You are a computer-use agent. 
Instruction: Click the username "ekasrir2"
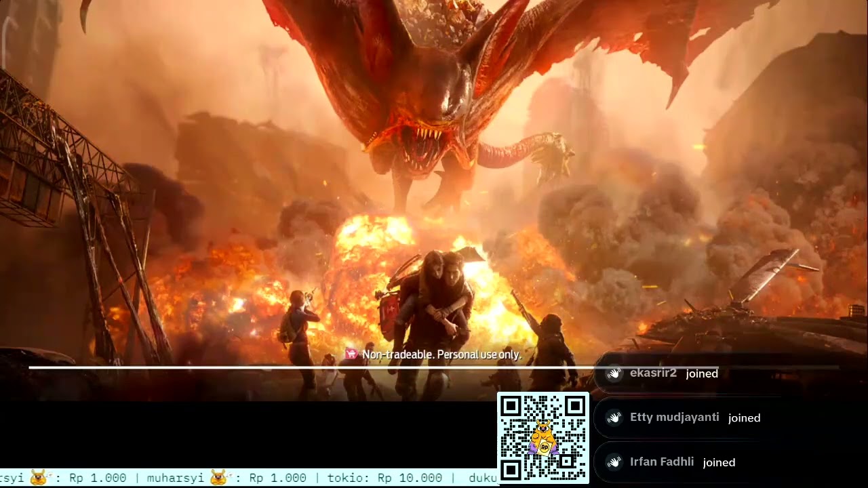tap(653, 373)
